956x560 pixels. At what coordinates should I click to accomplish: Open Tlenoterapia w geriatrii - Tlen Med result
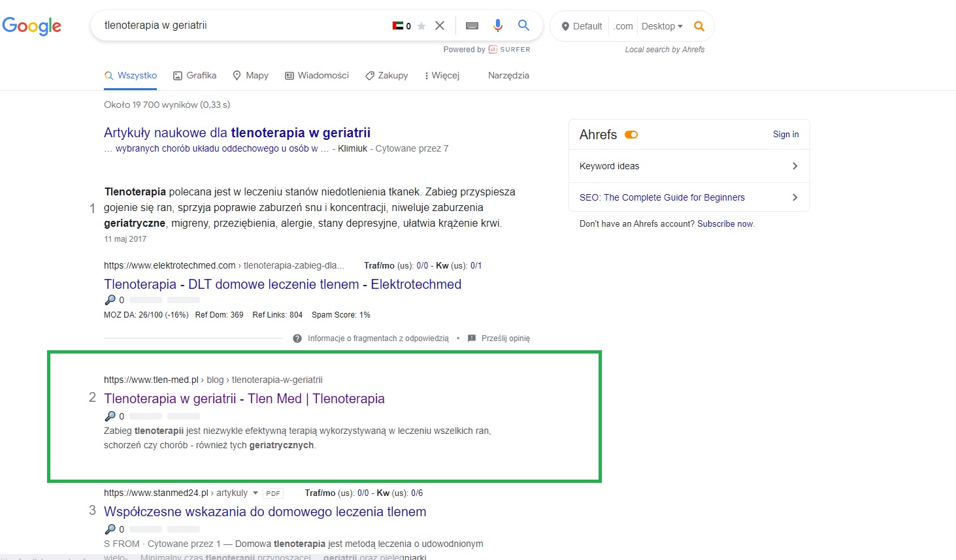[x=244, y=399]
